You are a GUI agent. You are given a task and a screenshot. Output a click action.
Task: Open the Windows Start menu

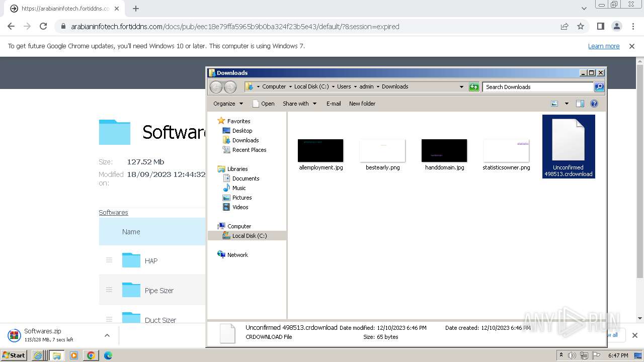coord(14,355)
